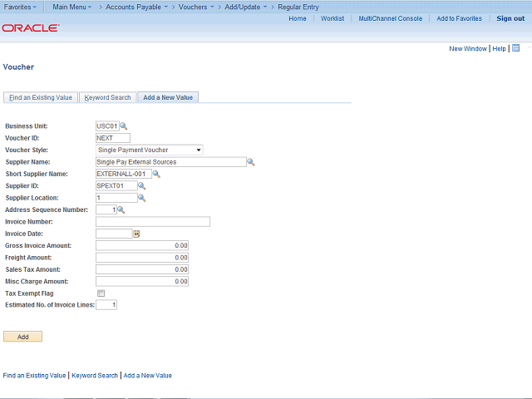The height and width of the screenshot is (399, 532).
Task: Click the Freight Amount field
Action: (x=142, y=258)
